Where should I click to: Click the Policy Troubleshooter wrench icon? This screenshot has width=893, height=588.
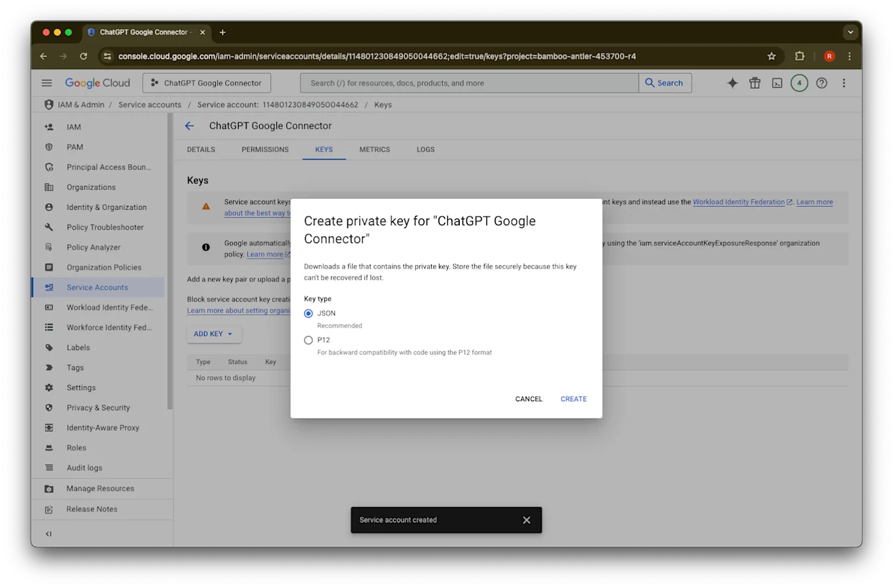click(x=49, y=227)
